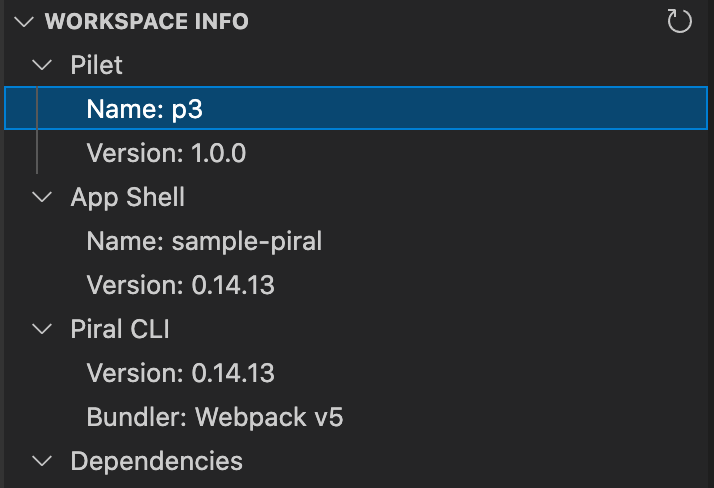Select App Shell 'Version: 0.14.13' entry

point(356,285)
